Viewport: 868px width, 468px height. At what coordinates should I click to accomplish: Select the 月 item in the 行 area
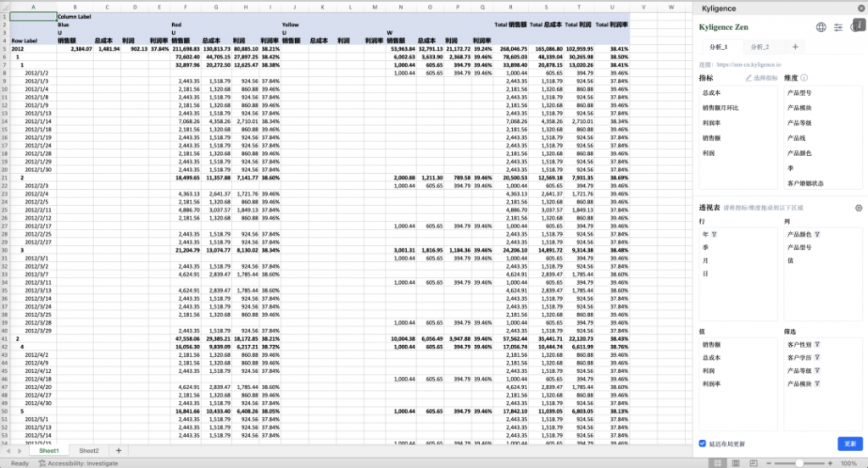(705, 261)
